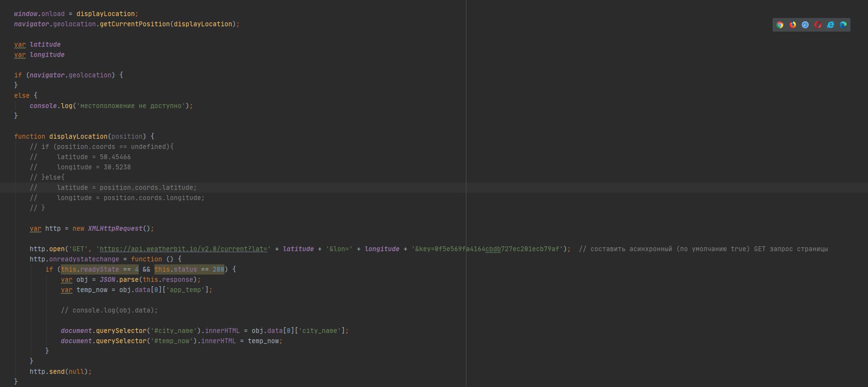Click the 'new' keyword before XMLHttpRequest

pos(78,228)
